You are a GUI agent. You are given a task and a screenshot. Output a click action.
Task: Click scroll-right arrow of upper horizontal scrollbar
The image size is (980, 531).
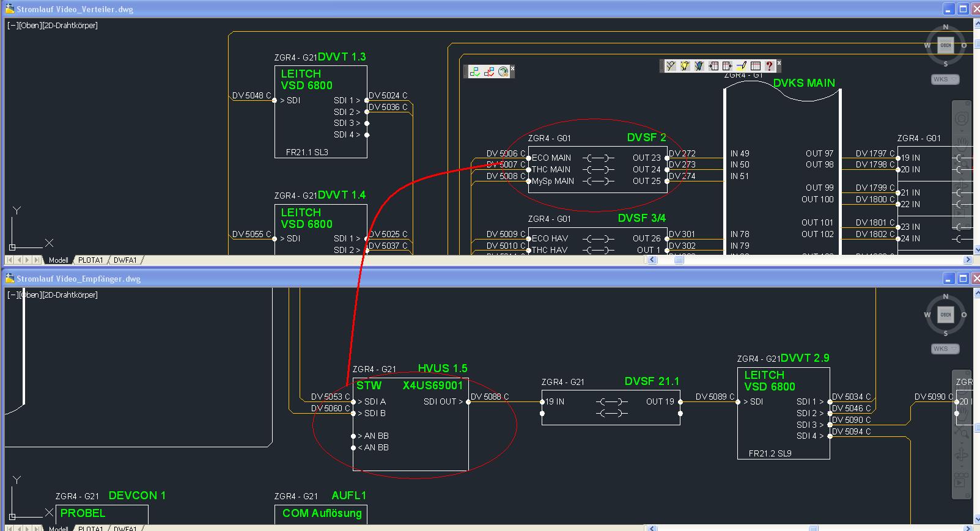point(967,260)
